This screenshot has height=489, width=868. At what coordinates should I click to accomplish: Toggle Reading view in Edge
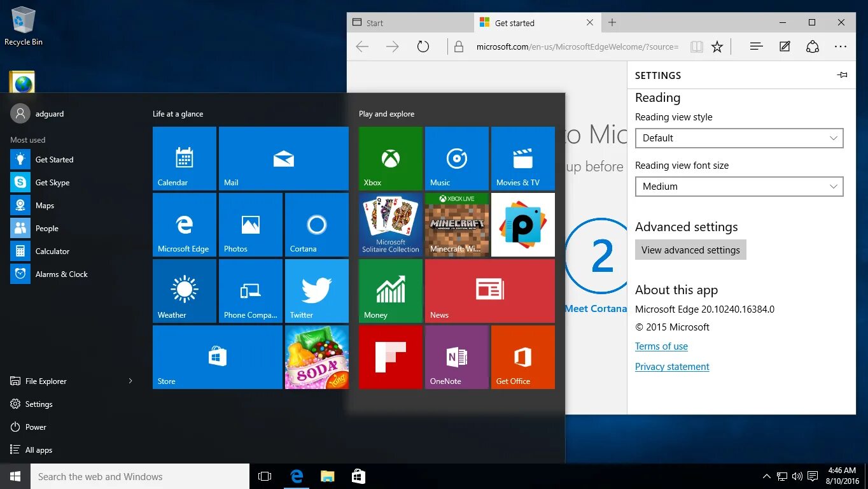(x=697, y=46)
